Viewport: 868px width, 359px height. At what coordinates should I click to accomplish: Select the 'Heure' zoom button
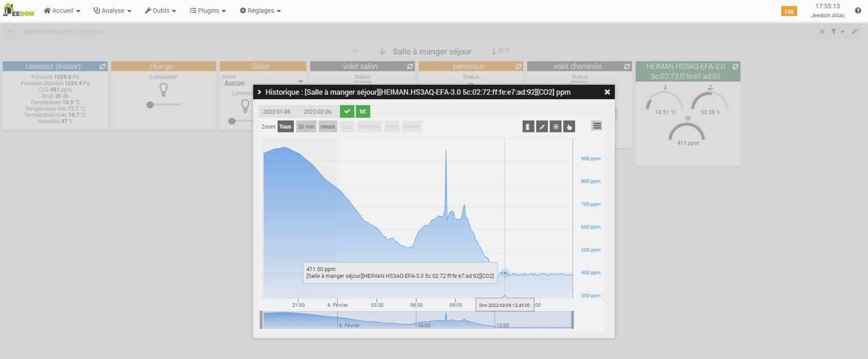point(327,127)
